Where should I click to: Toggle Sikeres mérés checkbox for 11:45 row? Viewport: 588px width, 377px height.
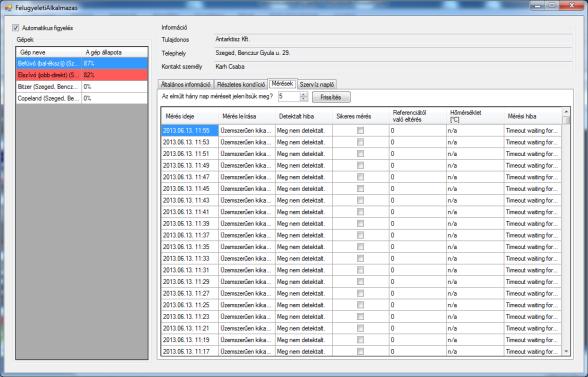(360, 189)
